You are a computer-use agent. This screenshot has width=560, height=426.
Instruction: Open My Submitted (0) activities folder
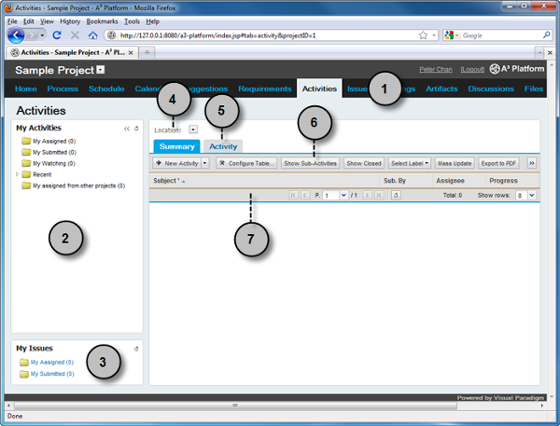tap(49, 152)
